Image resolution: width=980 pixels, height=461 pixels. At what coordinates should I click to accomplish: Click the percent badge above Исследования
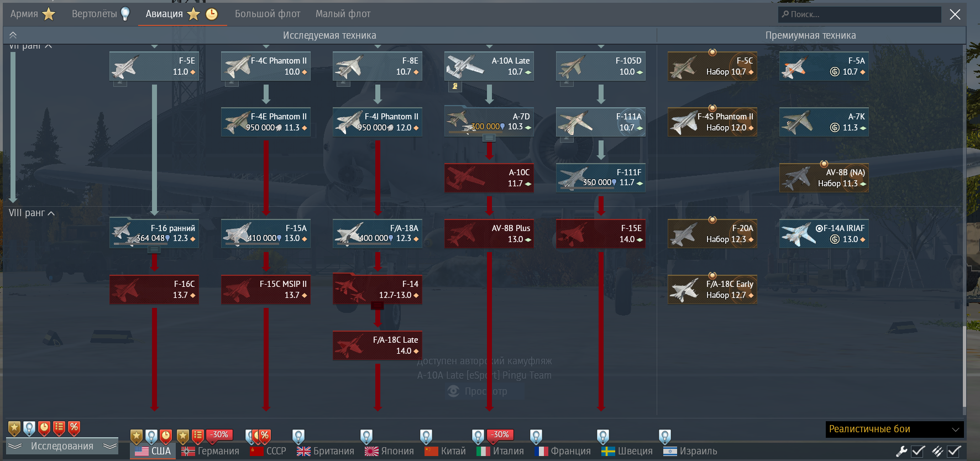point(74,428)
